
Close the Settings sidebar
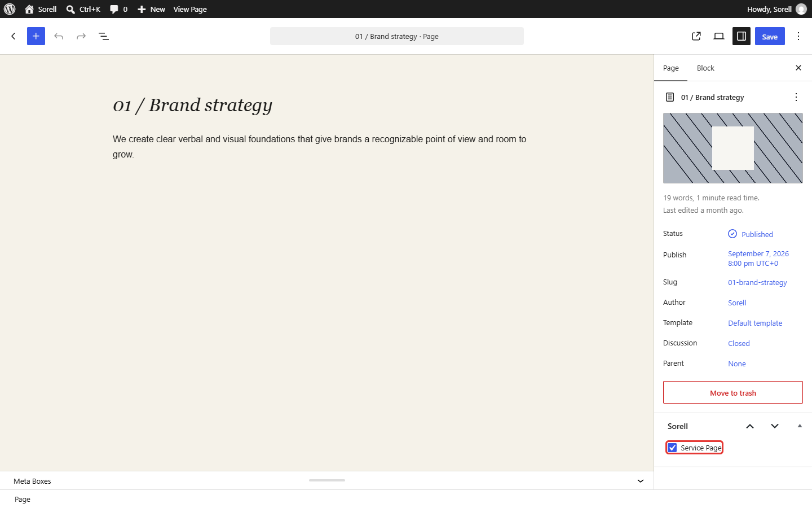(798, 68)
